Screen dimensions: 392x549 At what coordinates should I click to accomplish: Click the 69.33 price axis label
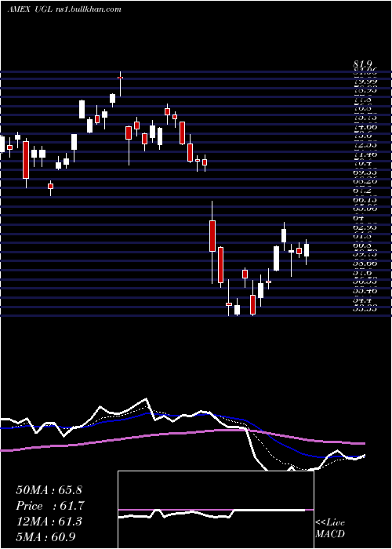click(x=365, y=173)
